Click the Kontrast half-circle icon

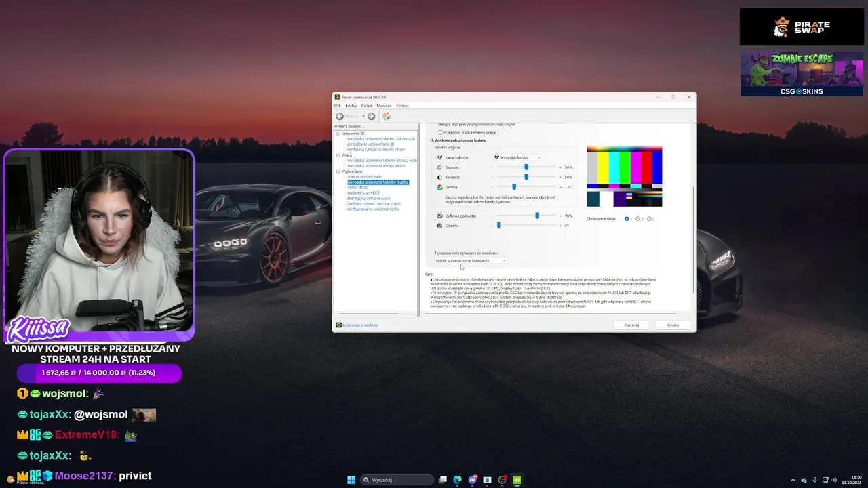click(x=439, y=177)
